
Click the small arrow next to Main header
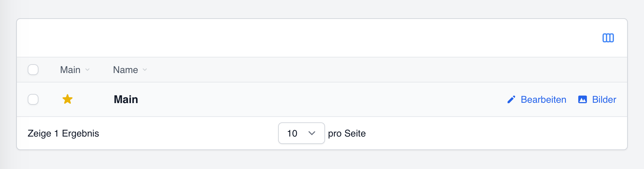coord(87,70)
